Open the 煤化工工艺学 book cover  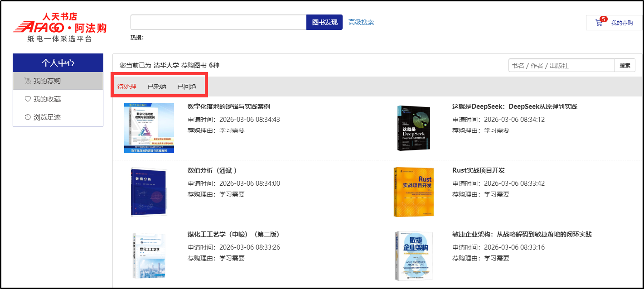149,255
